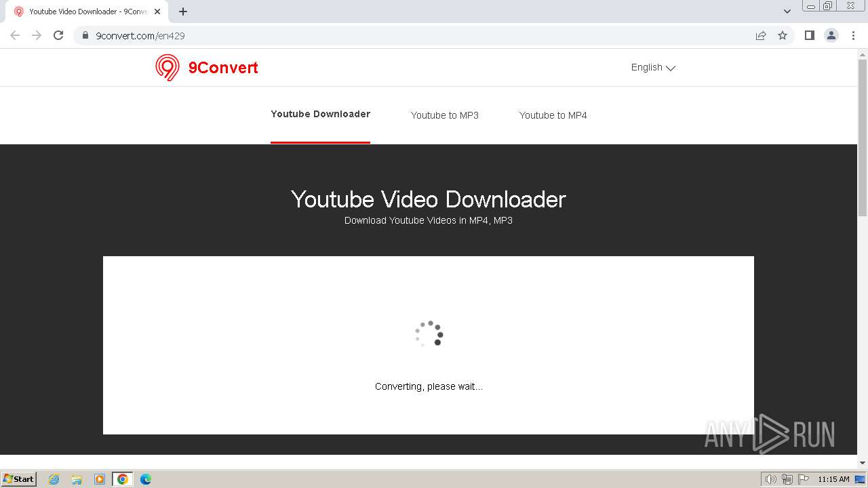Bookmark the page with the star icon
The width and height of the screenshot is (868, 488).
pyautogui.click(x=783, y=35)
